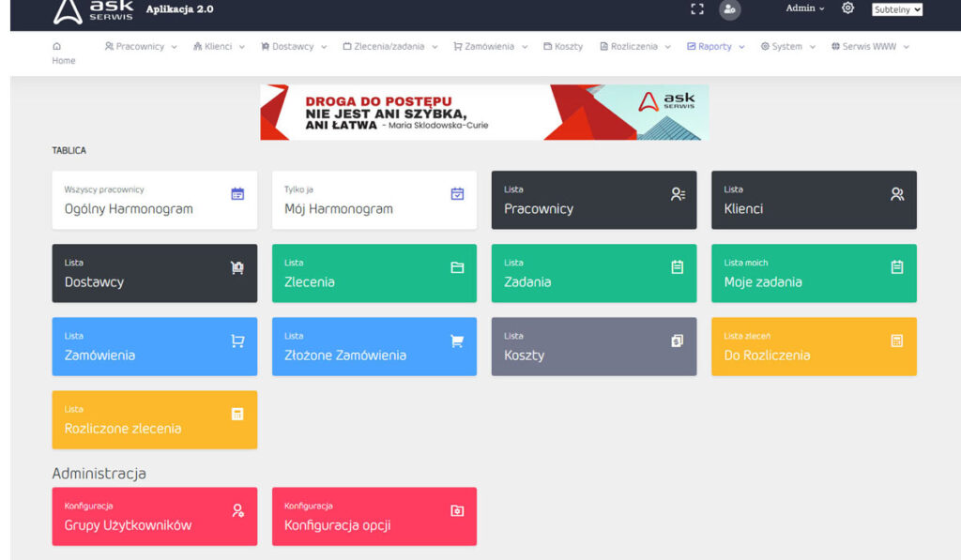Image resolution: width=961 pixels, height=560 pixels.
Task: Click the folder icon on Zlecenia tile
Action: click(457, 267)
